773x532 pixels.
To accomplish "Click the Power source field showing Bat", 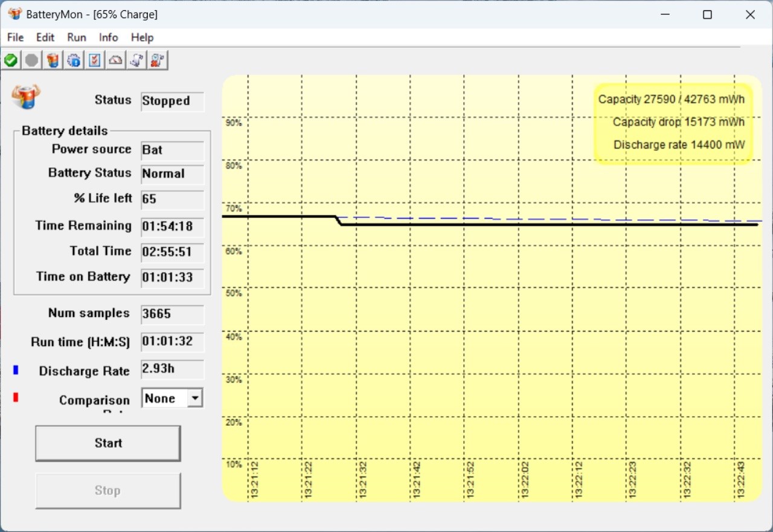I will point(173,150).
